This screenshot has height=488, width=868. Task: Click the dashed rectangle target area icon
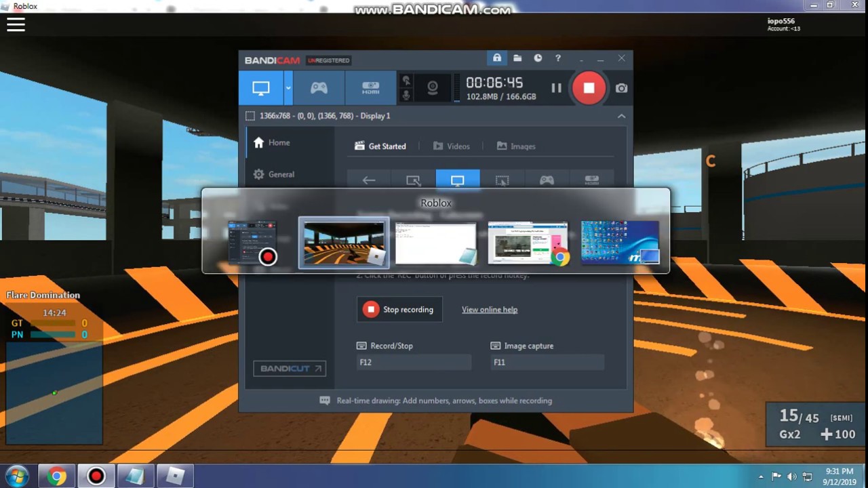pyautogui.click(x=250, y=116)
